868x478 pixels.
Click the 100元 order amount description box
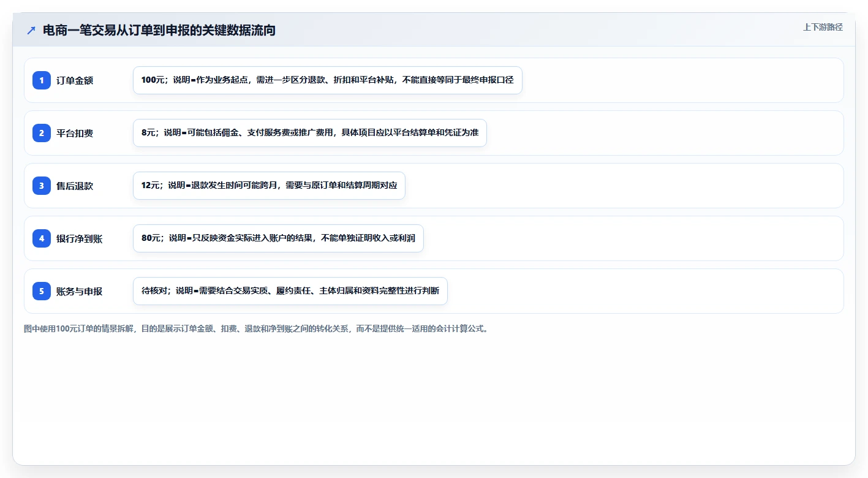[328, 80]
